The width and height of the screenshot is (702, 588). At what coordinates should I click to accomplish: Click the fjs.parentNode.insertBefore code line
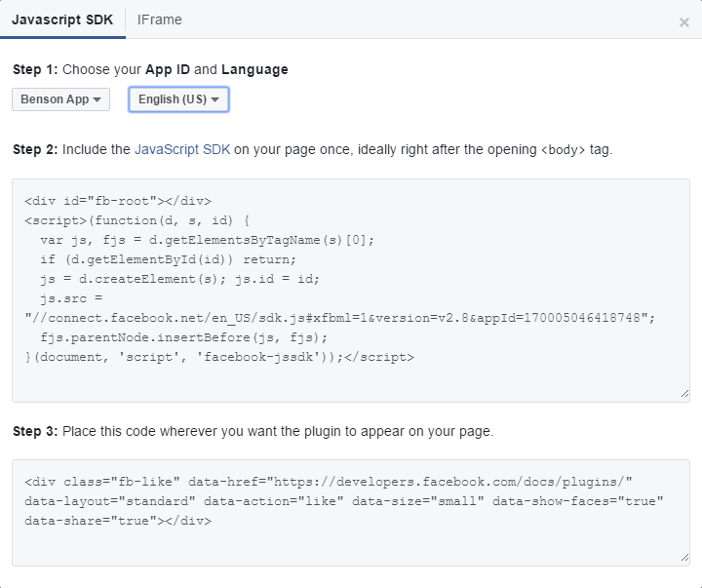184,337
